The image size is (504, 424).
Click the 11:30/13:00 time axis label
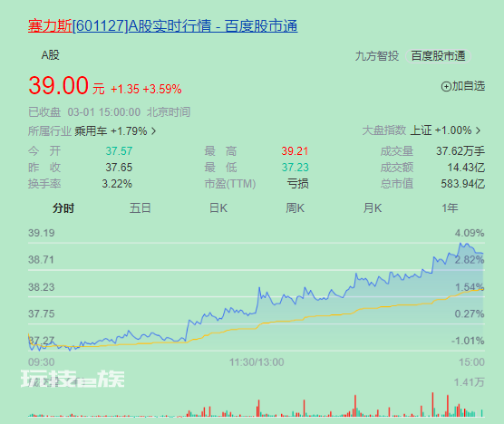257,362
